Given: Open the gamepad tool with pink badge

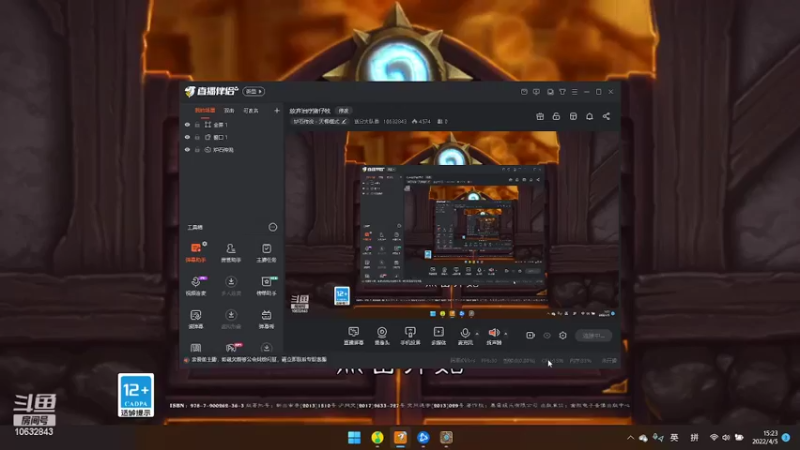Looking at the screenshot, I should 232,347.
